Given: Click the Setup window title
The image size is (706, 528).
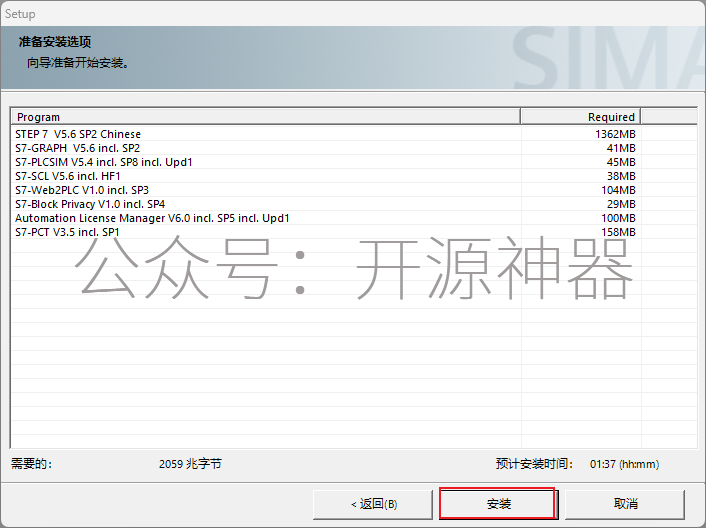Looking at the screenshot, I should 20,14.
